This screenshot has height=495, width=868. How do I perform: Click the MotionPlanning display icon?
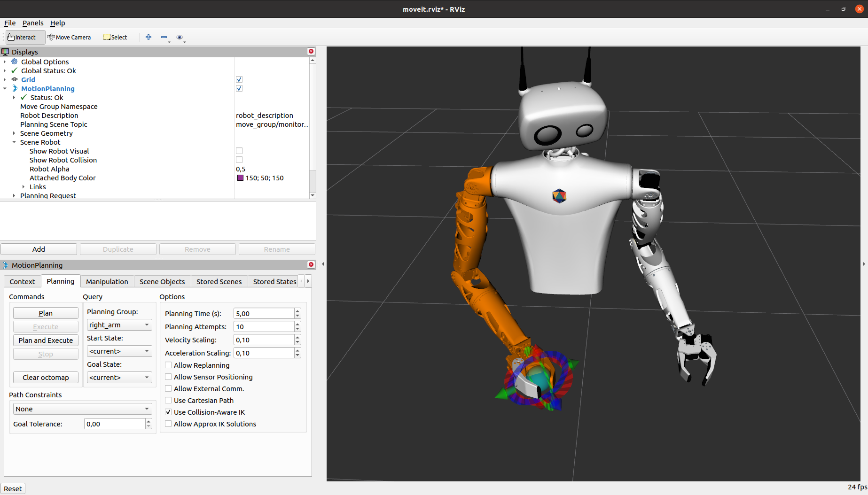tap(15, 88)
